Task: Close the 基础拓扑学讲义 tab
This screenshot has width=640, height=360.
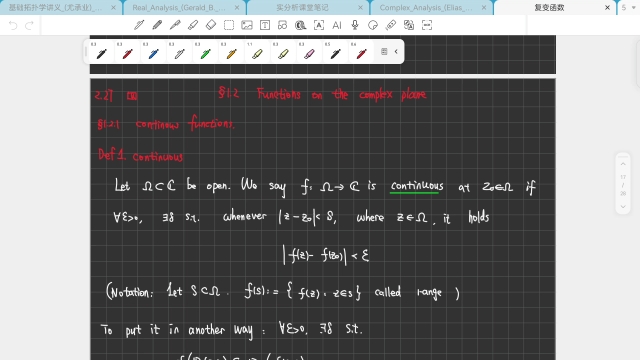Action: pyautogui.click(x=113, y=7)
